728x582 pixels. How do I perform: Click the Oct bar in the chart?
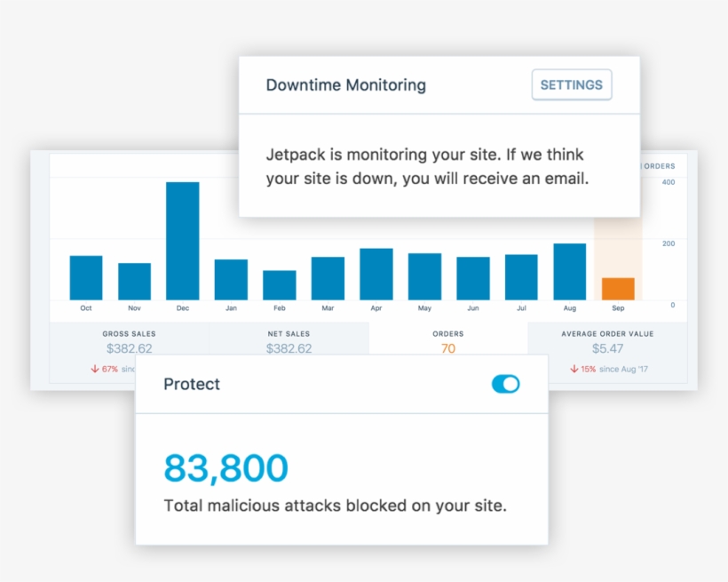click(86, 277)
